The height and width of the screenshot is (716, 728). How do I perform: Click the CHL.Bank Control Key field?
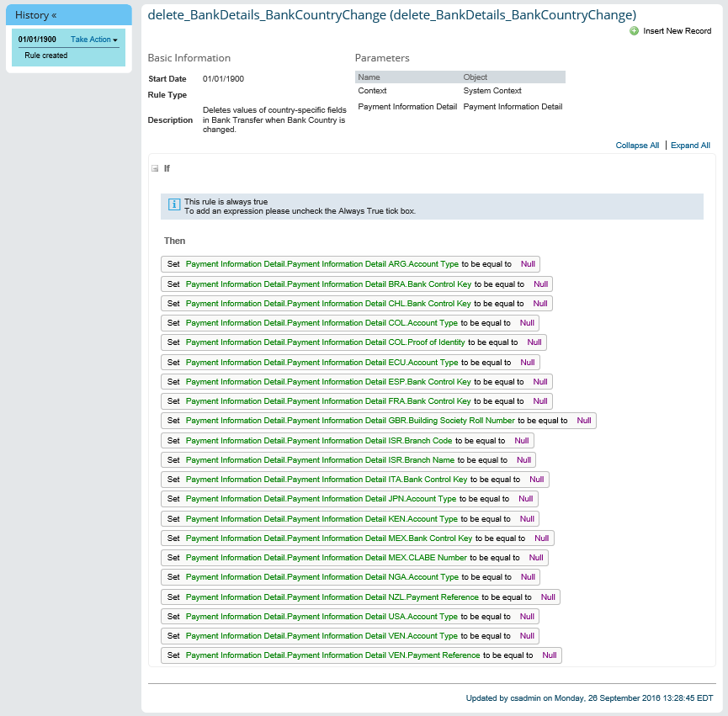[x=328, y=304]
